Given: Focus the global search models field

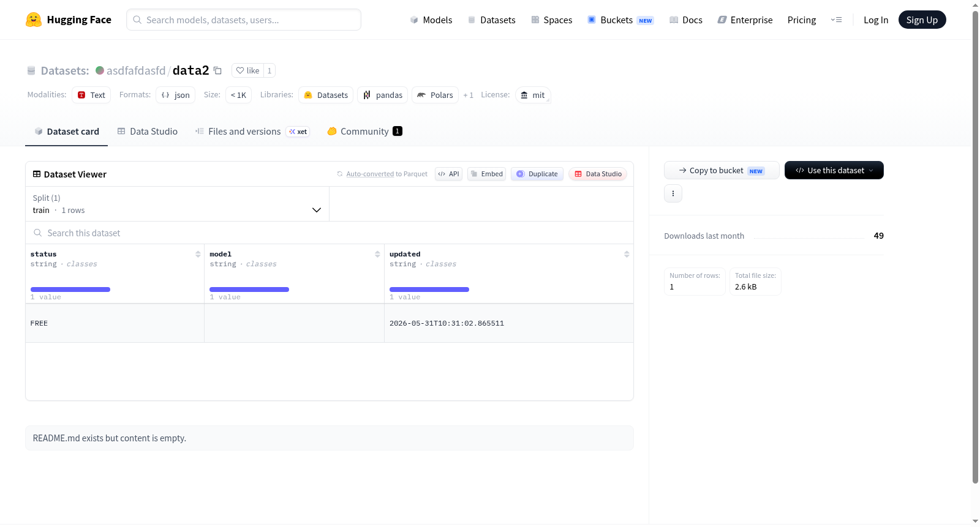Looking at the screenshot, I should pos(244,20).
